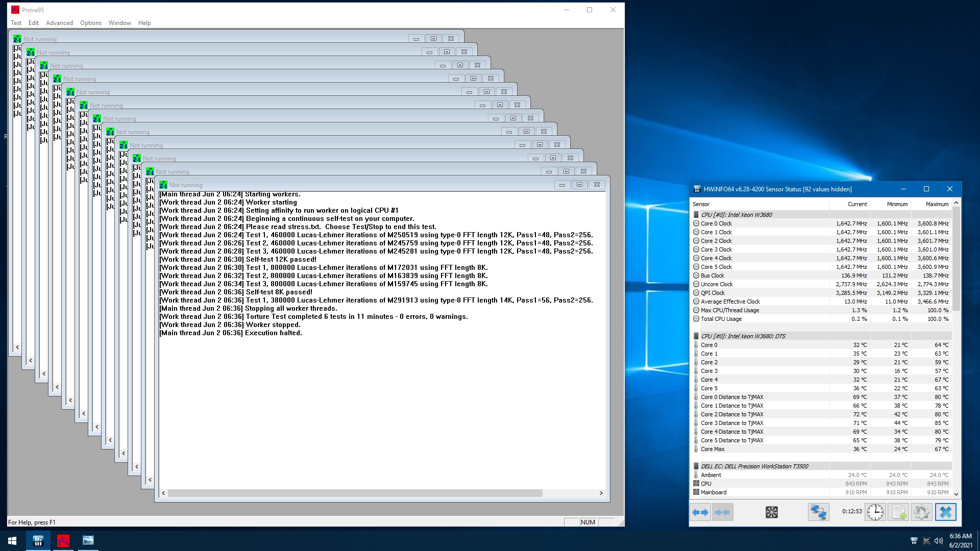
Task: Click the Current column header
Action: point(850,204)
